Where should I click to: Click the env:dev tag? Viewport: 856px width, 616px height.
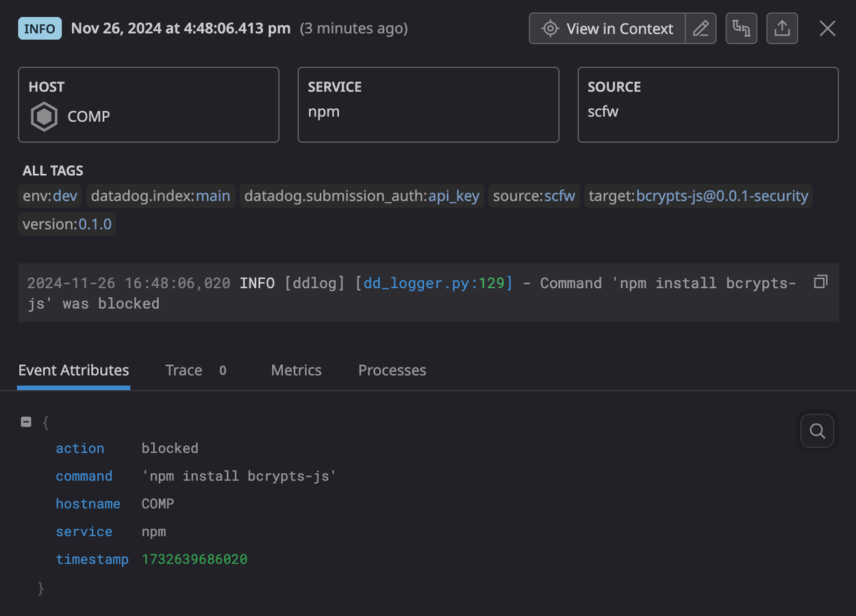coord(49,196)
